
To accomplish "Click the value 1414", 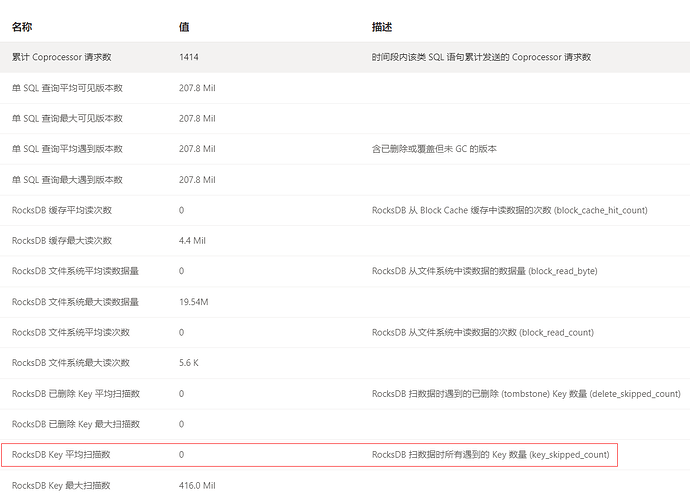I will click(x=189, y=57).
